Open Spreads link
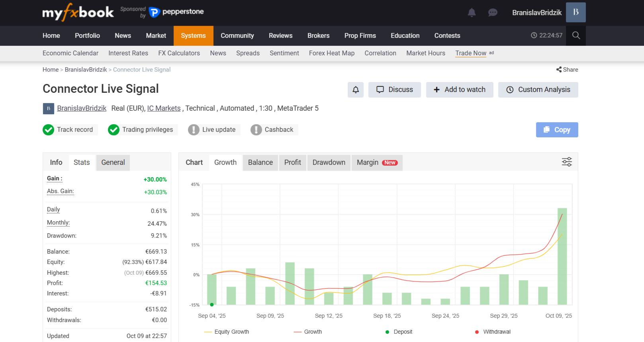This screenshot has width=644, height=342. pyautogui.click(x=248, y=53)
